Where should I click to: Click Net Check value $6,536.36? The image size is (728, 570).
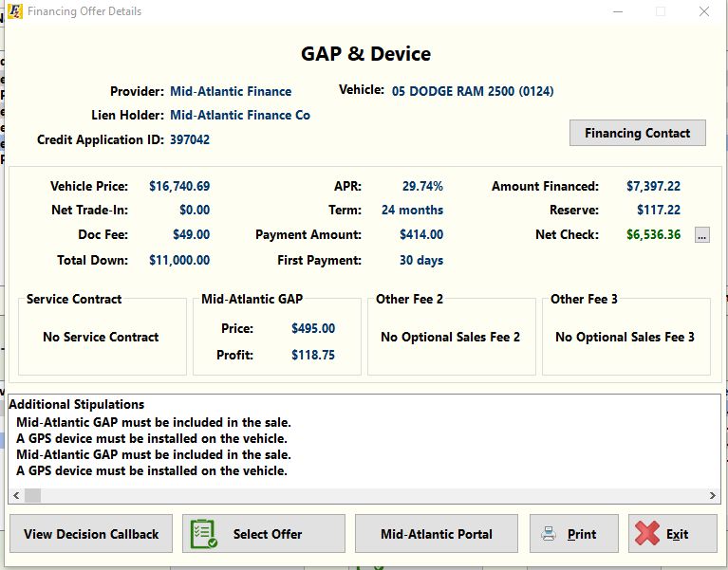click(653, 234)
